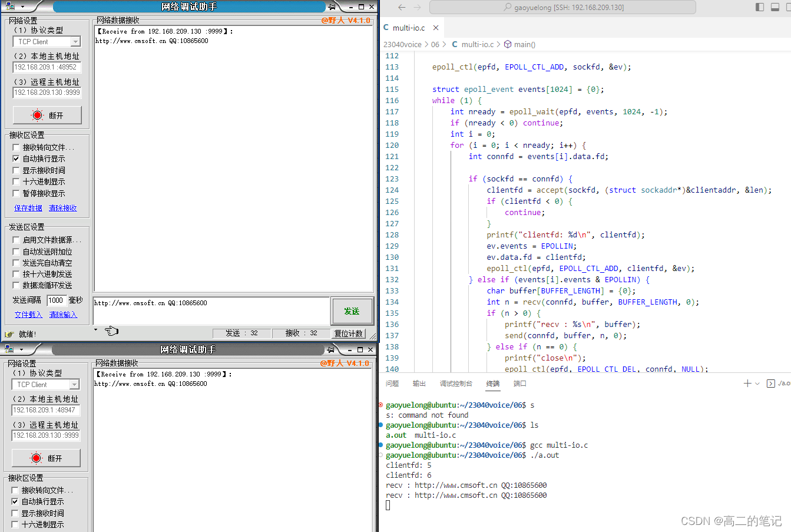Open the terminal launch profile dropdown arrow
Viewport: 791px width, 532px height.
pos(757,384)
